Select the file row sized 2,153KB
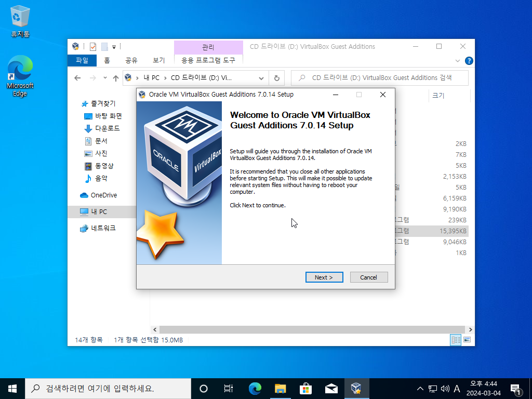 (x=432, y=177)
